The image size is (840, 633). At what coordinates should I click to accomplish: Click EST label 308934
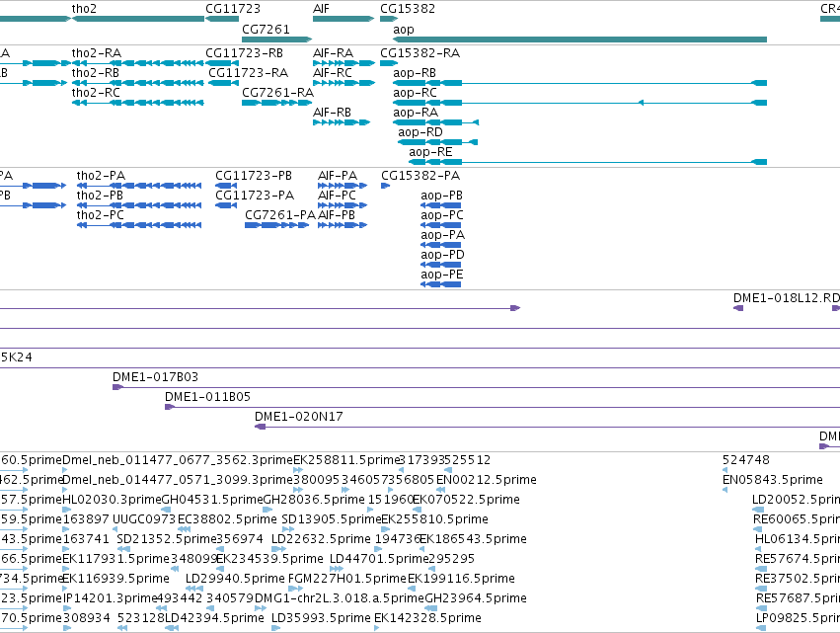pos(86,618)
